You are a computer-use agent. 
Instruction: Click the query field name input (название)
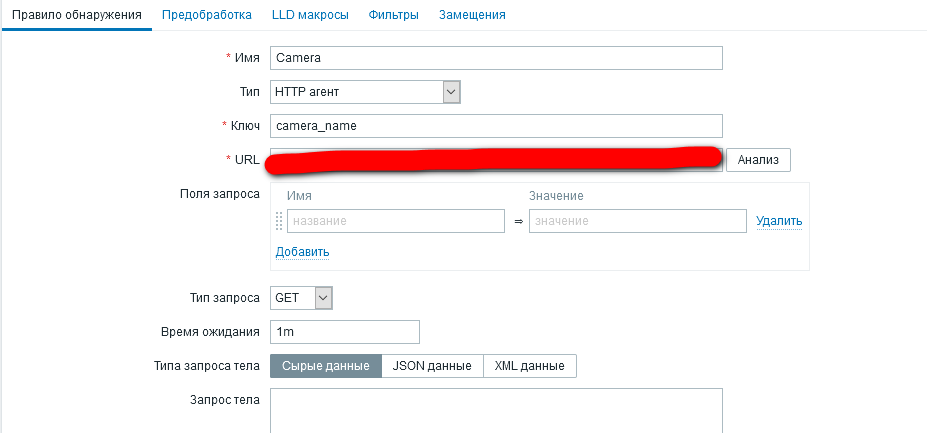click(395, 221)
